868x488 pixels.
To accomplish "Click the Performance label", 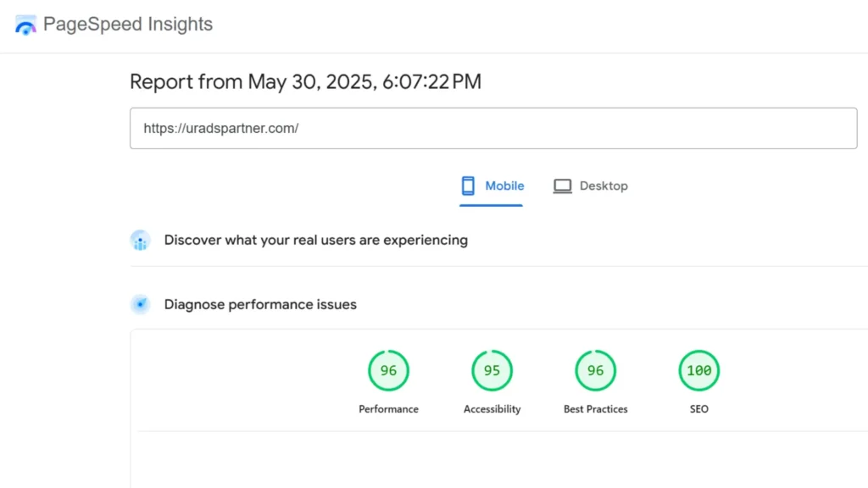I will 388,409.
